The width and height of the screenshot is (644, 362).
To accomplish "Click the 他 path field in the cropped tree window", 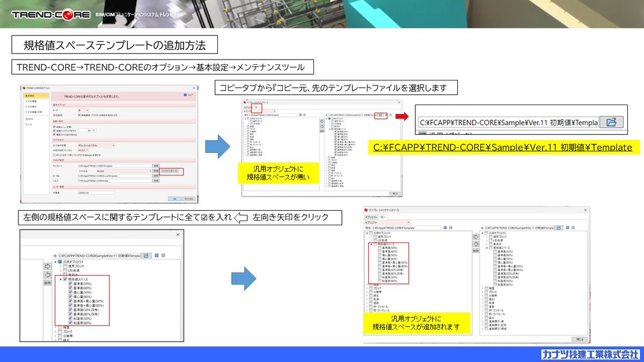I will click(99, 255).
